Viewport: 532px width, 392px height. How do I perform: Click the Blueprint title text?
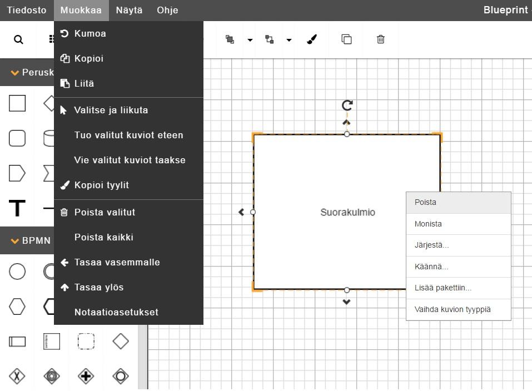tap(505, 10)
